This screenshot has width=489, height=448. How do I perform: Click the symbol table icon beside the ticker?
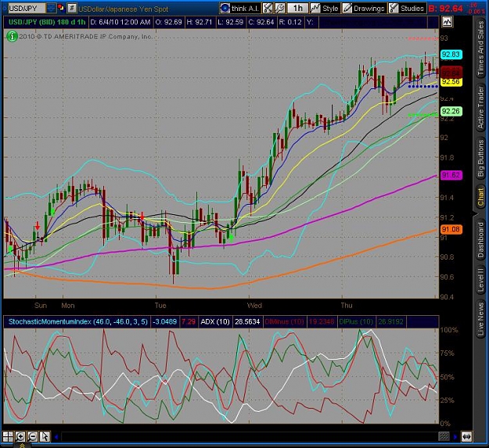72,8
